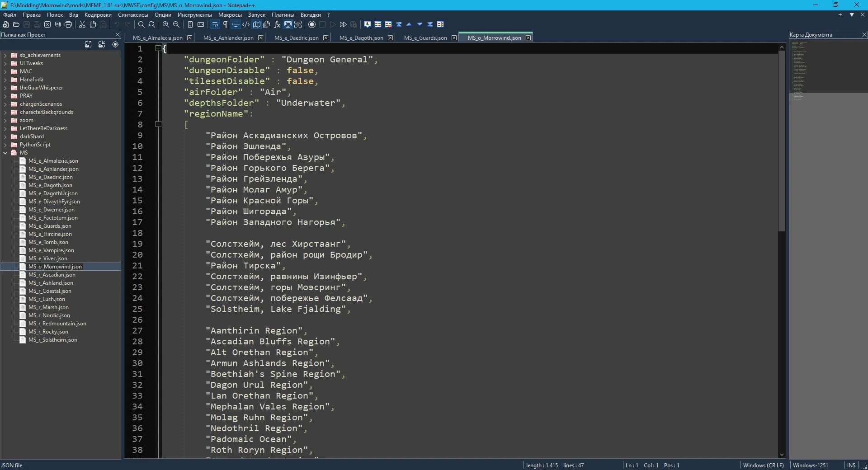
Task: Toggle synchronized vertical scrolling
Action: point(190,24)
